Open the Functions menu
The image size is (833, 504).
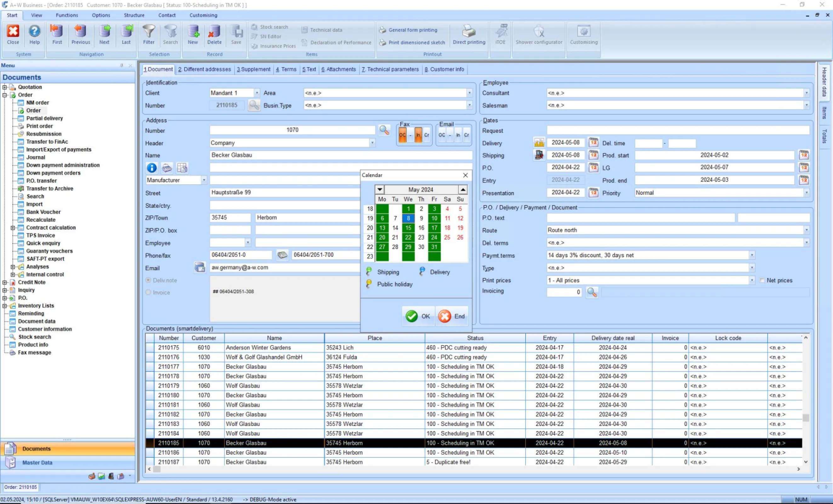point(66,15)
